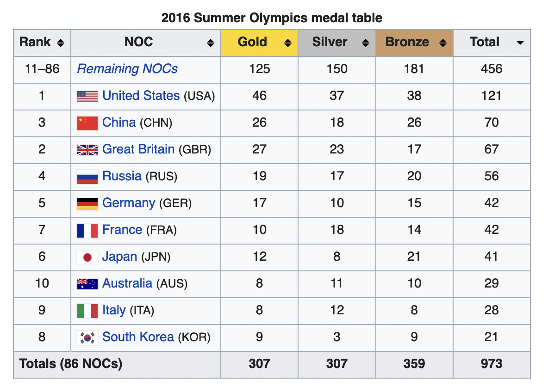The height and width of the screenshot is (392, 548).
Task: Sort by the Bronze column header
Action: pos(407,42)
